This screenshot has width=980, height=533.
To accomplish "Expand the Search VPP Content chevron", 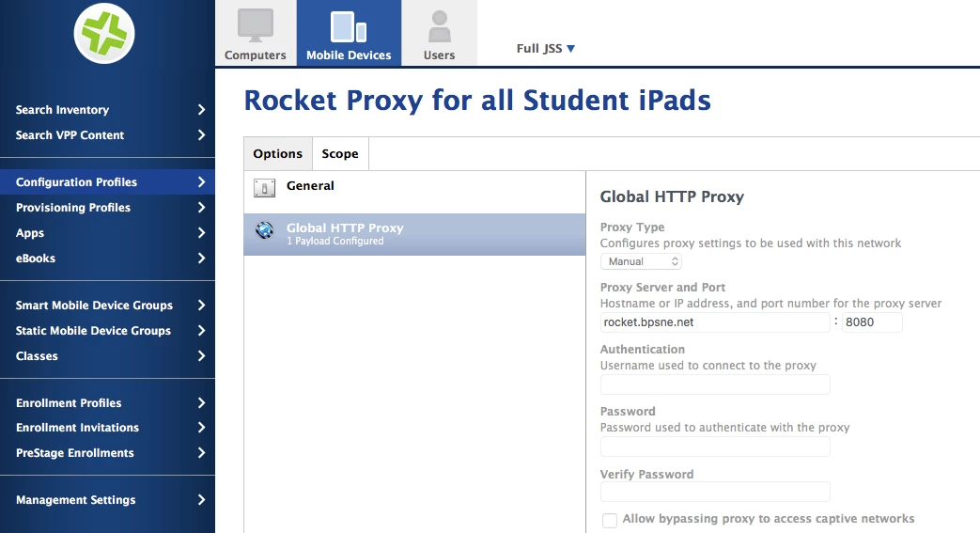I will [x=201, y=135].
